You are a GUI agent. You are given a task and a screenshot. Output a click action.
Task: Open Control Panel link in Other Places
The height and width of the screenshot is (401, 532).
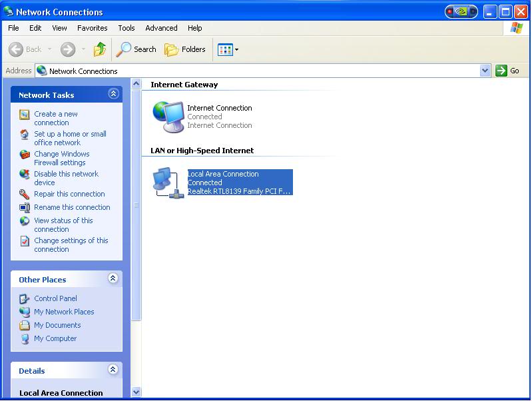pyautogui.click(x=55, y=298)
